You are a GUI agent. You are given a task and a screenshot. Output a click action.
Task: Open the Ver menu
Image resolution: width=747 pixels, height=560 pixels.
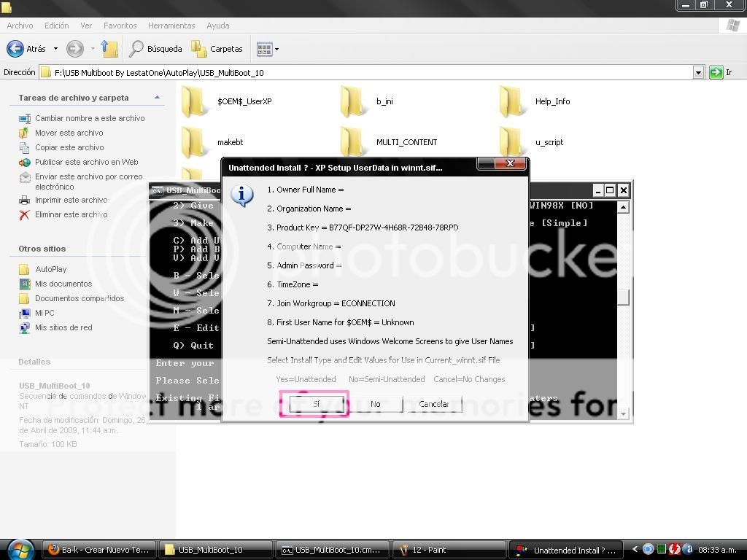[x=86, y=26]
